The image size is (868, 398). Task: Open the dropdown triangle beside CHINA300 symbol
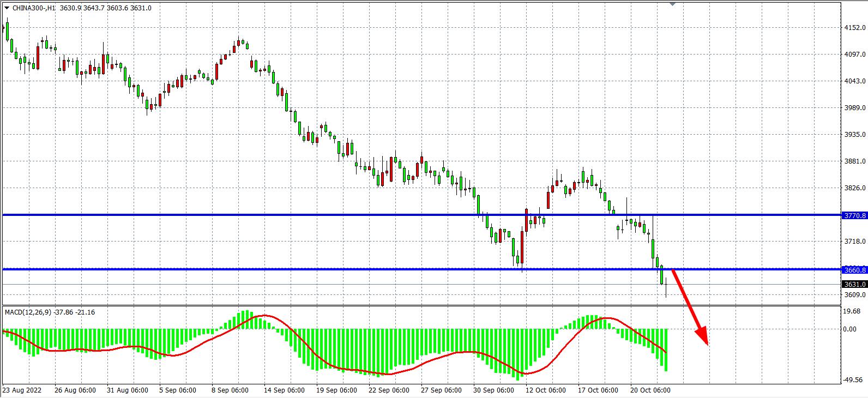[7, 8]
